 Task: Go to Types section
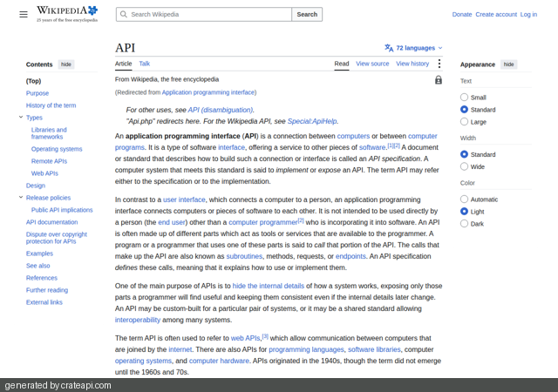[34, 118]
